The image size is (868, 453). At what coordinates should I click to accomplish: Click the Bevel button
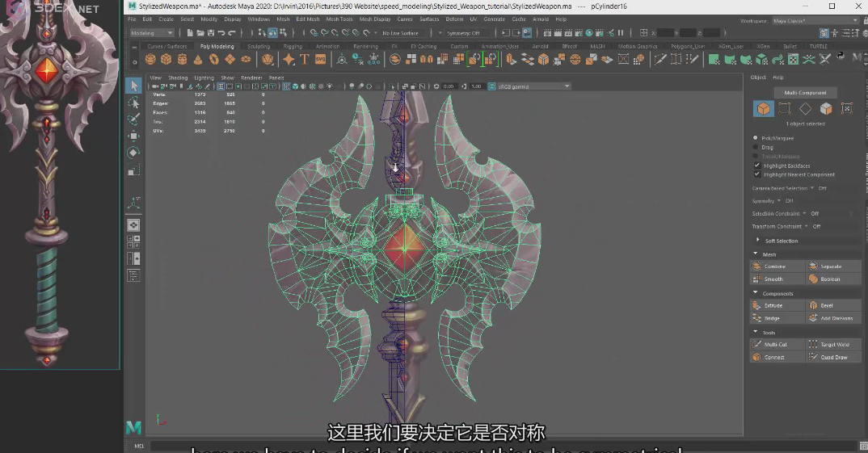[x=832, y=305]
